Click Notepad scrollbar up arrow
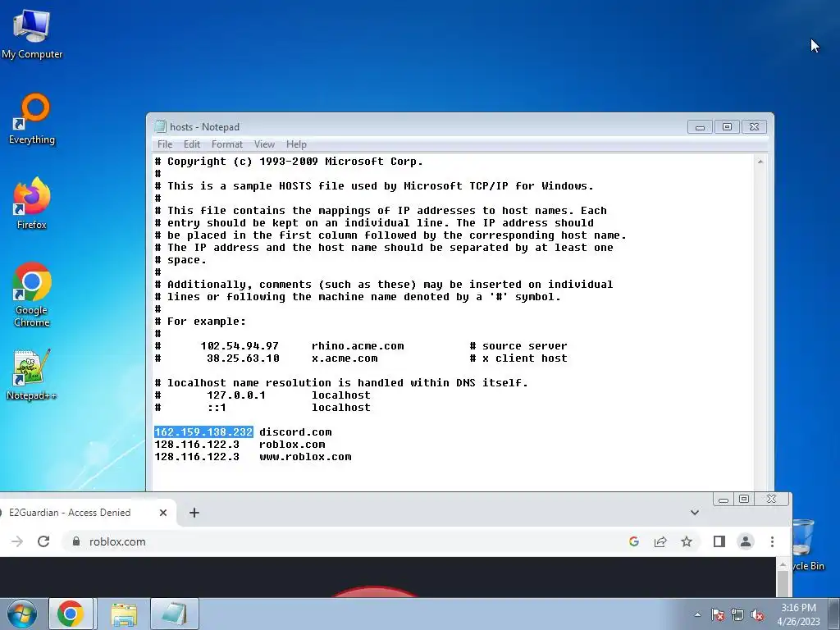840x630 pixels. click(x=760, y=162)
